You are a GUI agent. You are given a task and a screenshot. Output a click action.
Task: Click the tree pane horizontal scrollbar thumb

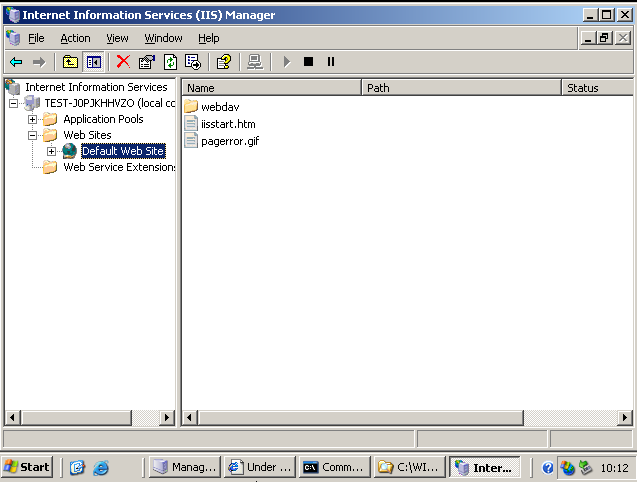click(x=77, y=417)
